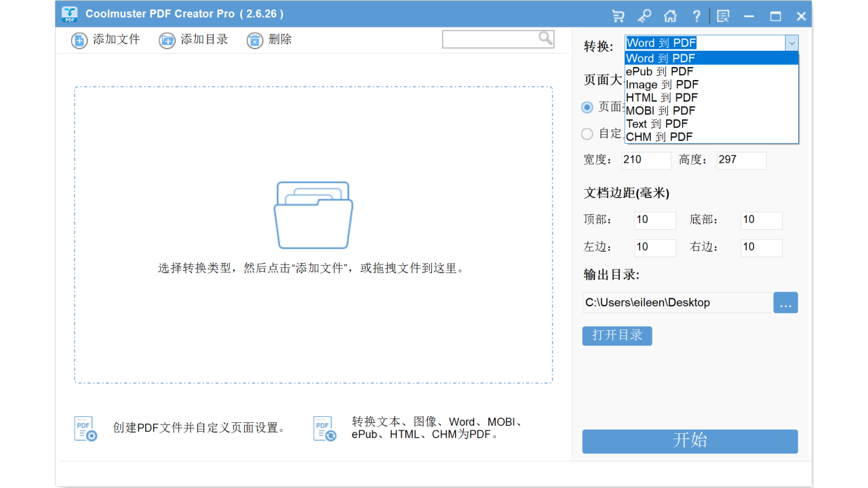Viewport: 868px width, 488px height.
Task: Click the question mark help icon
Action: (696, 15)
